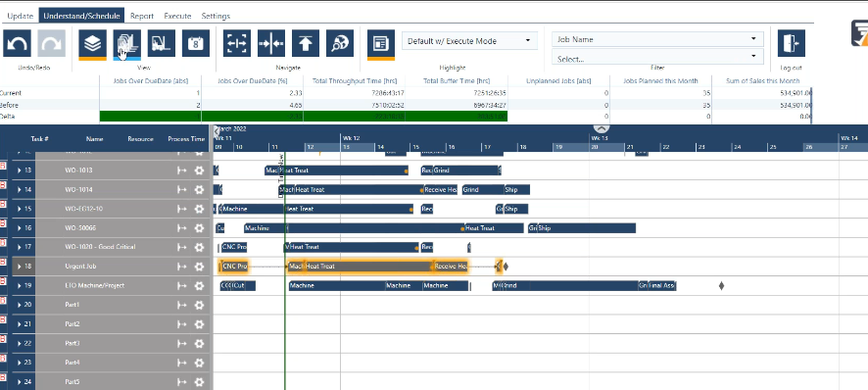Select the Understand/Schedule tab

tap(82, 16)
